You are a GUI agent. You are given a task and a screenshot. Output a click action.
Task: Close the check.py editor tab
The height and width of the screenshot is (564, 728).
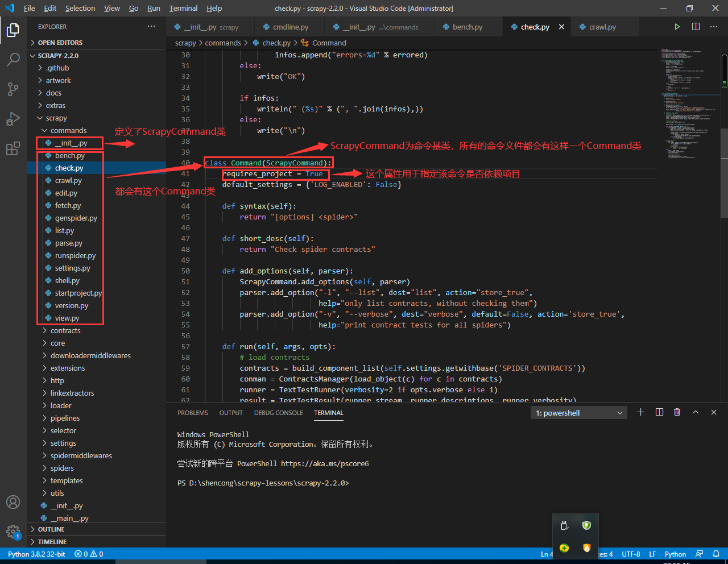click(x=561, y=27)
